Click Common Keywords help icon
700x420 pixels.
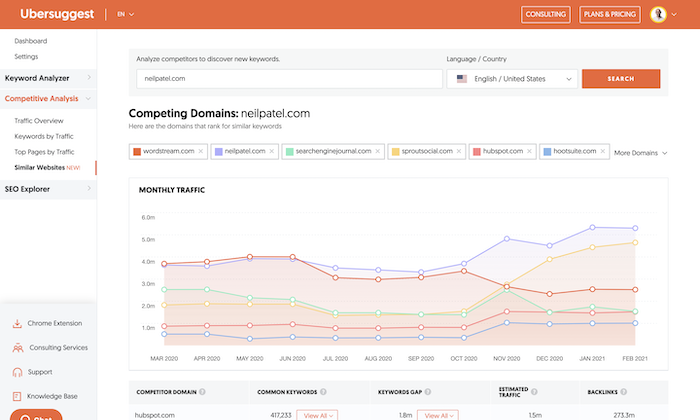(x=323, y=392)
